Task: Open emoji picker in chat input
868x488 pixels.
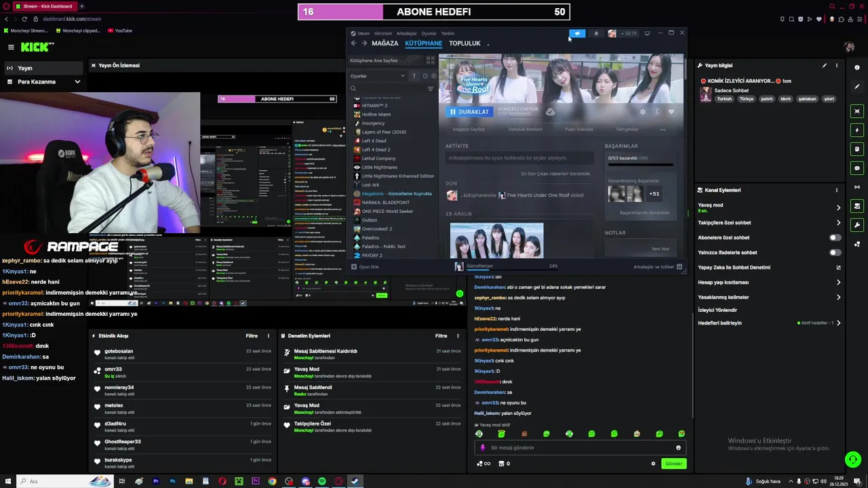Action: 678,447
